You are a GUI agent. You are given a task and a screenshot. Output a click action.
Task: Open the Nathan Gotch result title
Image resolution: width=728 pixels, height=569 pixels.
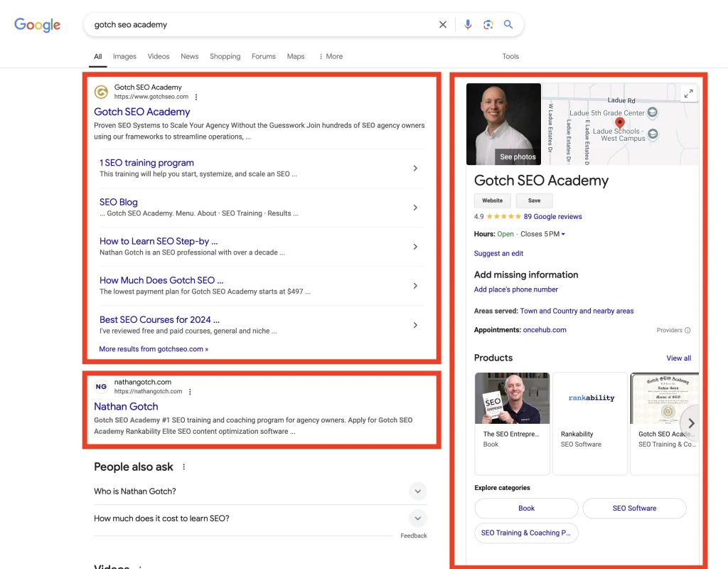(126, 406)
